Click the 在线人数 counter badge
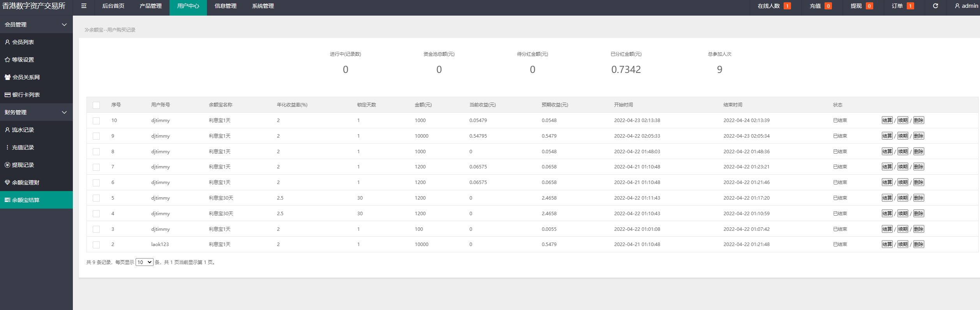The image size is (980, 310). [x=787, y=6]
